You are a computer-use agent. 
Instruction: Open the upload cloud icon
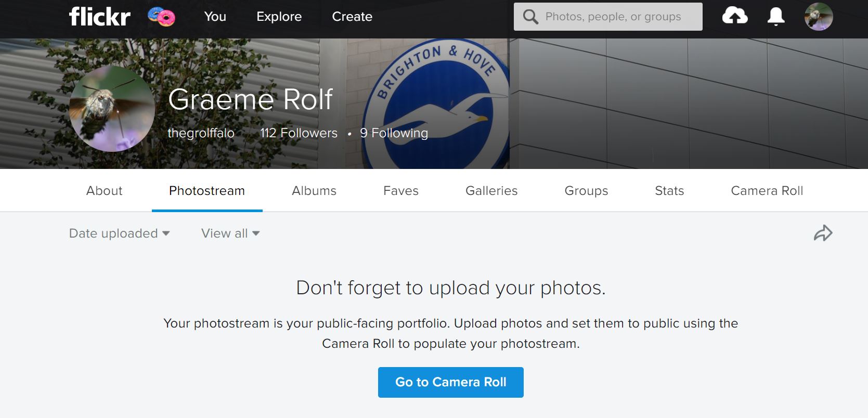(735, 16)
